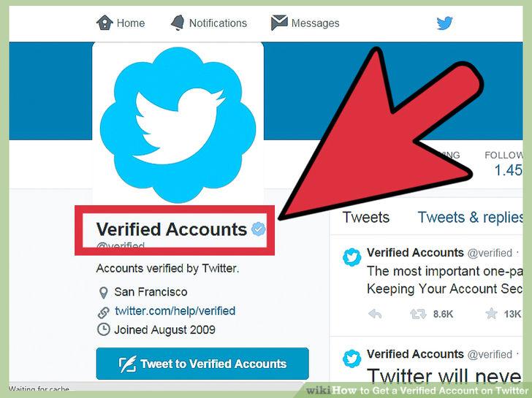Click the avatar of the second Verified Accounts tweet
532x398 pixels.
pos(351,359)
